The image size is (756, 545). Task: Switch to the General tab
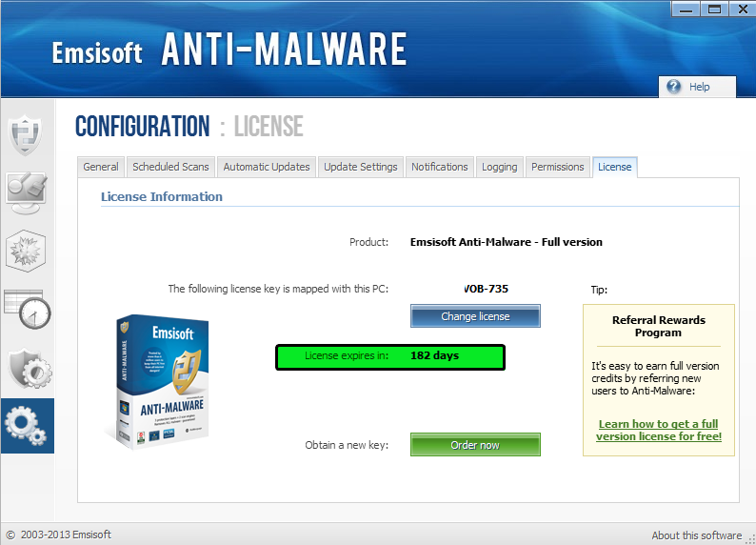[101, 167]
